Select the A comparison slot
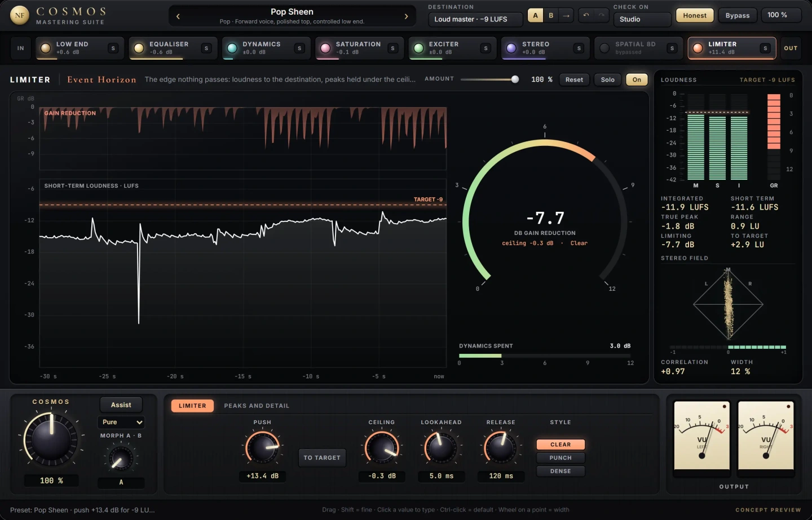812x520 pixels. (536, 16)
